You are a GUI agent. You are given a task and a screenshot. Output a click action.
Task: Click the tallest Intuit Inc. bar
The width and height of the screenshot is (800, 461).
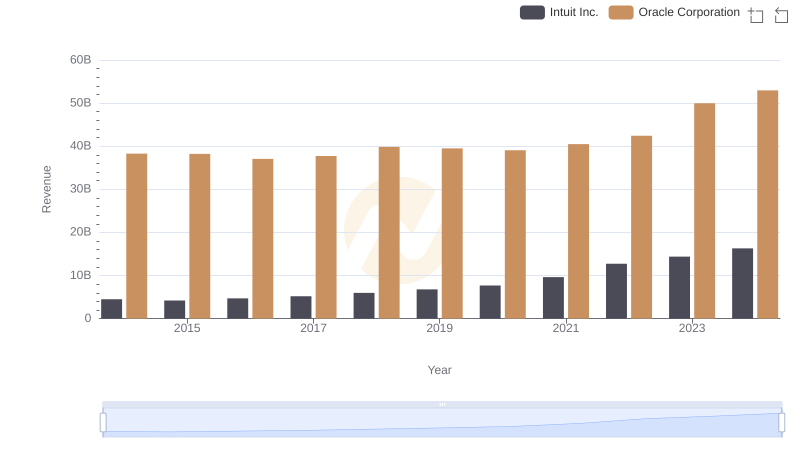[742, 283]
